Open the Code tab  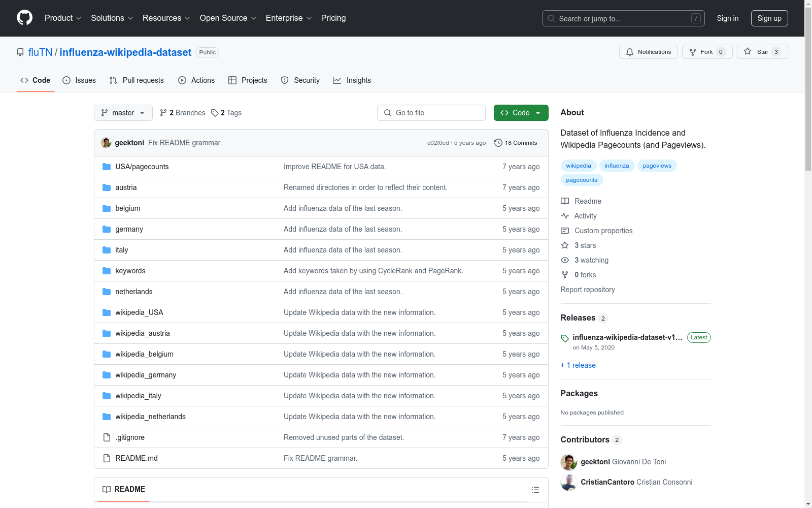pos(36,80)
